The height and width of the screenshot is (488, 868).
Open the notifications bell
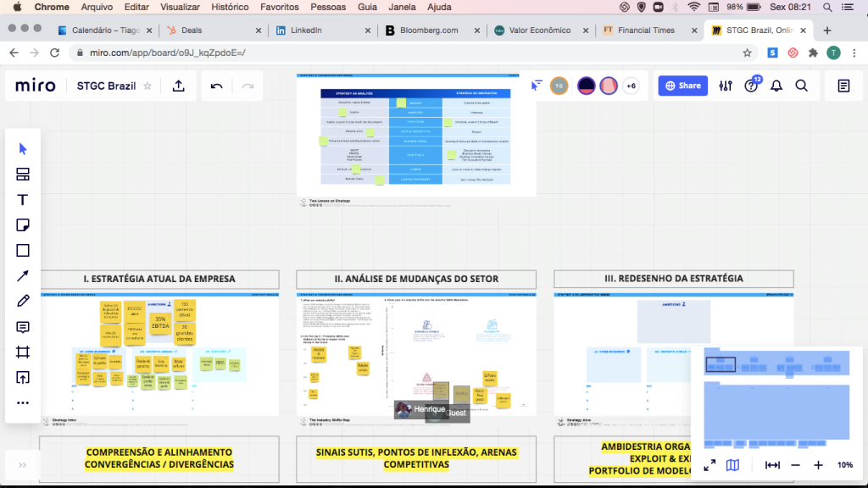(776, 86)
